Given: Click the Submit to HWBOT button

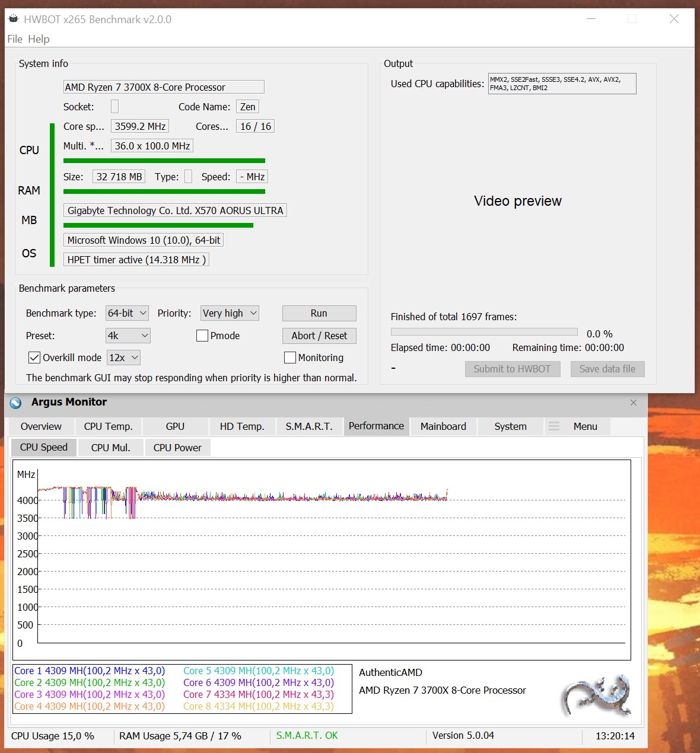Looking at the screenshot, I should (x=513, y=369).
